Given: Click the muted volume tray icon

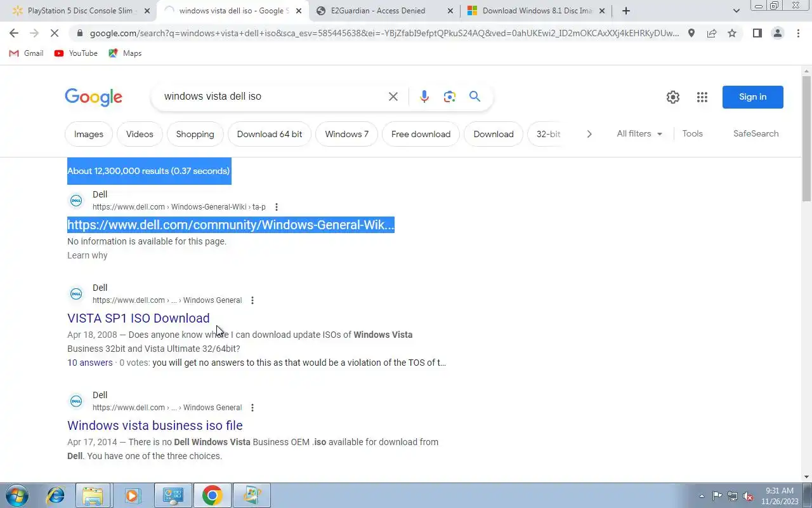Looking at the screenshot, I should [x=748, y=496].
